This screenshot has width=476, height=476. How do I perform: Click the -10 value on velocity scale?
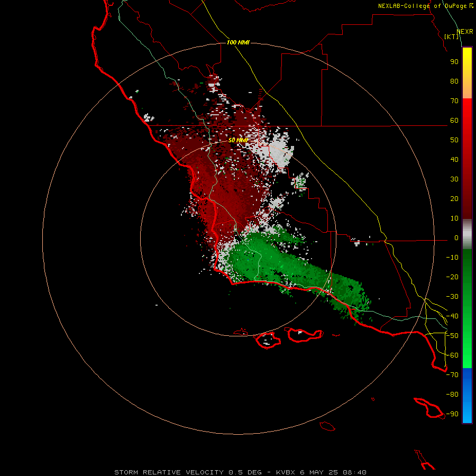tap(452, 258)
